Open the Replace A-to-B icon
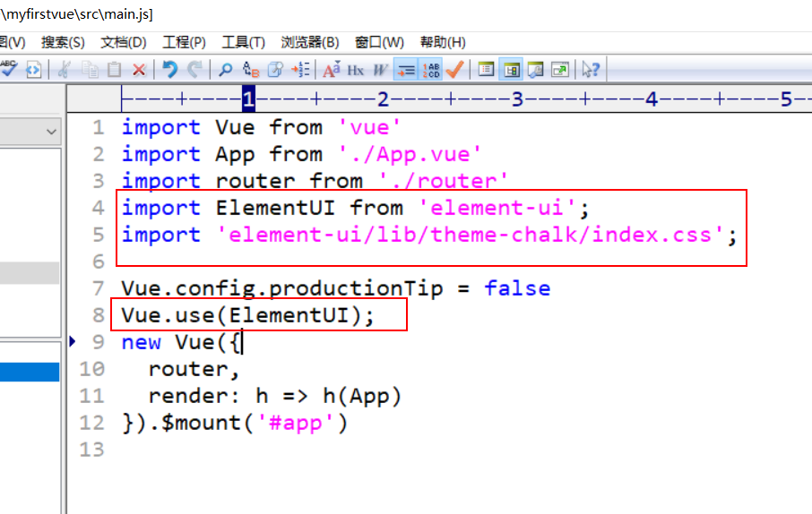Screen dimensions: 812x514 tap(251, 69)
